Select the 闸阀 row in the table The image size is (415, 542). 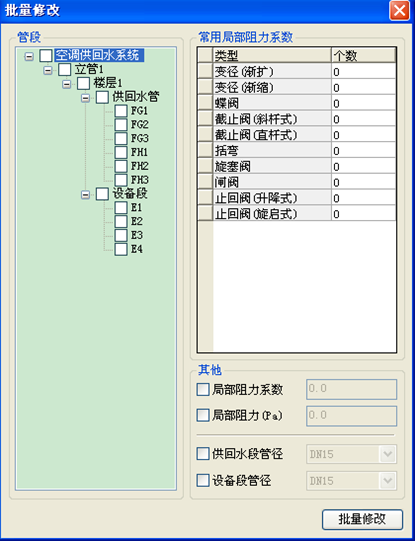tap(297, 182)
